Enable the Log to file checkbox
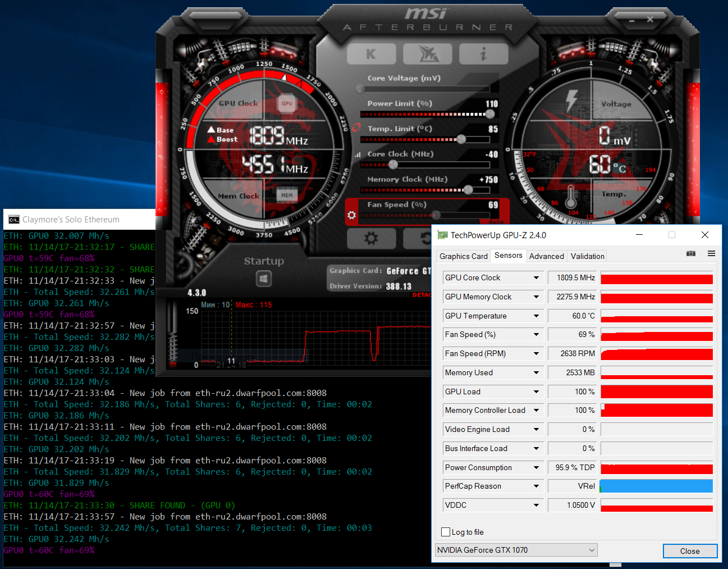The width and height of the screenshot is (728, 569). 446,532
